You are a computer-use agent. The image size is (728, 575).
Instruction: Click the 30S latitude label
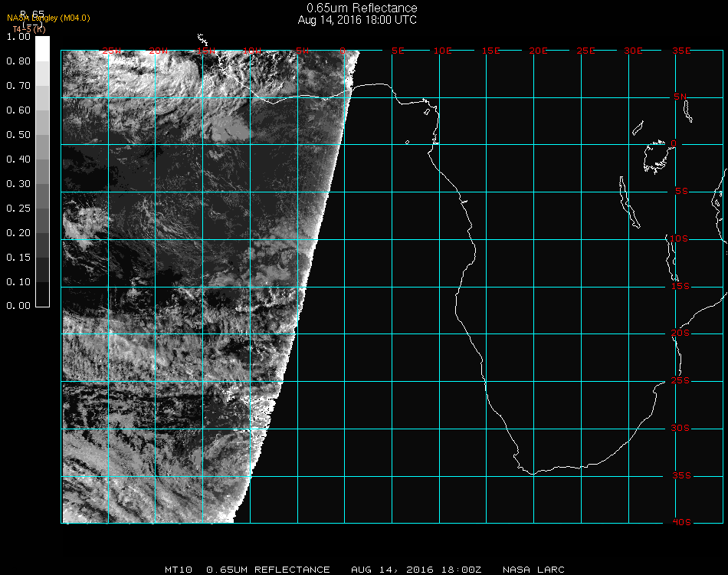[x=680, y=429]
